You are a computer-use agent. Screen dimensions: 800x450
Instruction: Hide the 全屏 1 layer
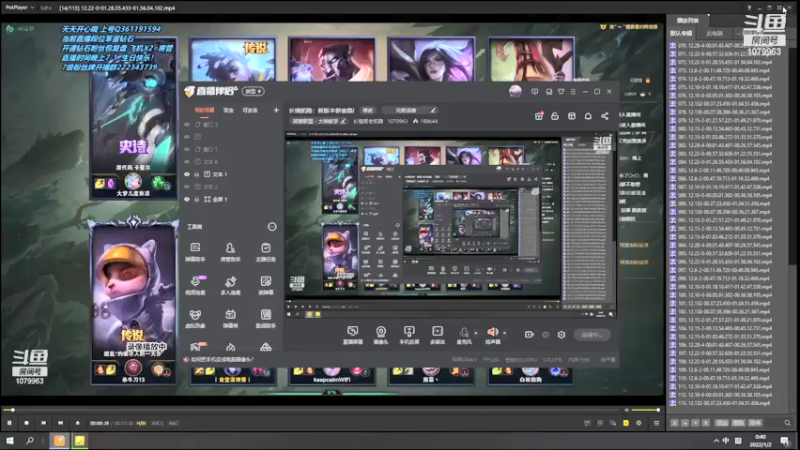pyautogui.click(x=187, y=199)
